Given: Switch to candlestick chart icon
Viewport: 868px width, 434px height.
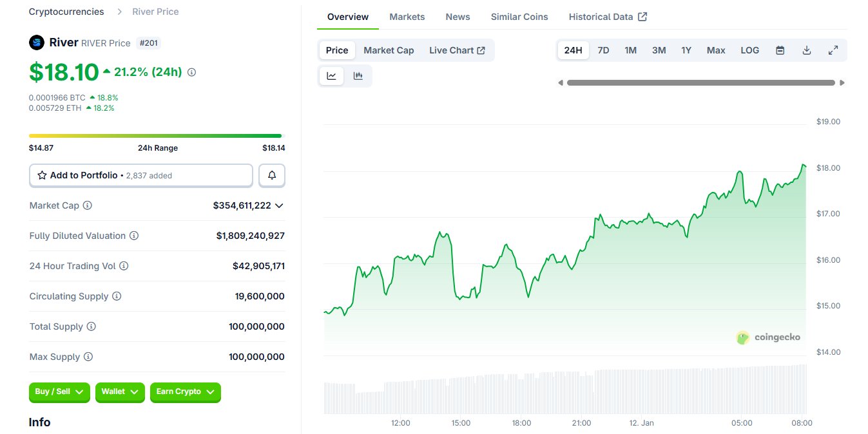Looking at the screenshot, I should pos(358,76).
